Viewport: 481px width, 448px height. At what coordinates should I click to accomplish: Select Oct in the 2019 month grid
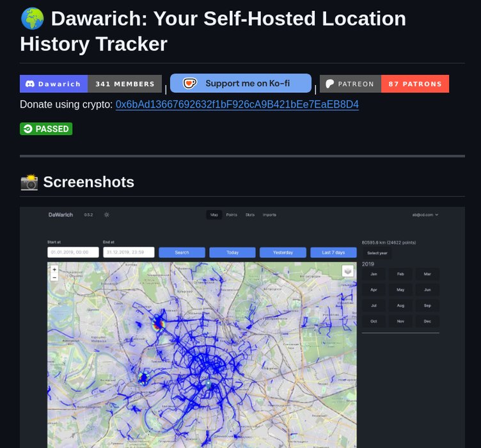tap(374, 321)
